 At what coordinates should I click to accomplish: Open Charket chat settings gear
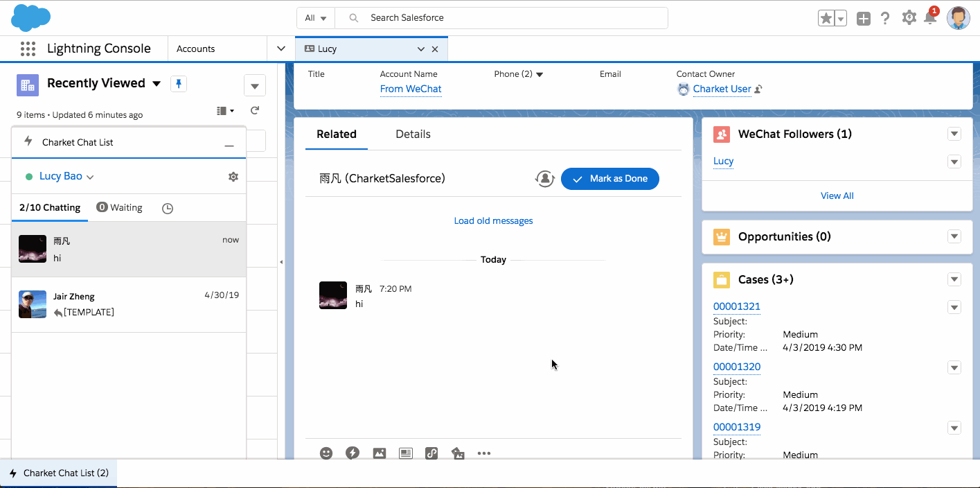point(233,177)
